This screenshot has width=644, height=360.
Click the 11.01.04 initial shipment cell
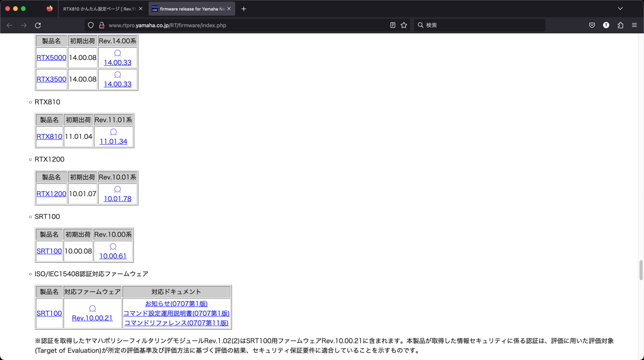[x=78, y=136]
